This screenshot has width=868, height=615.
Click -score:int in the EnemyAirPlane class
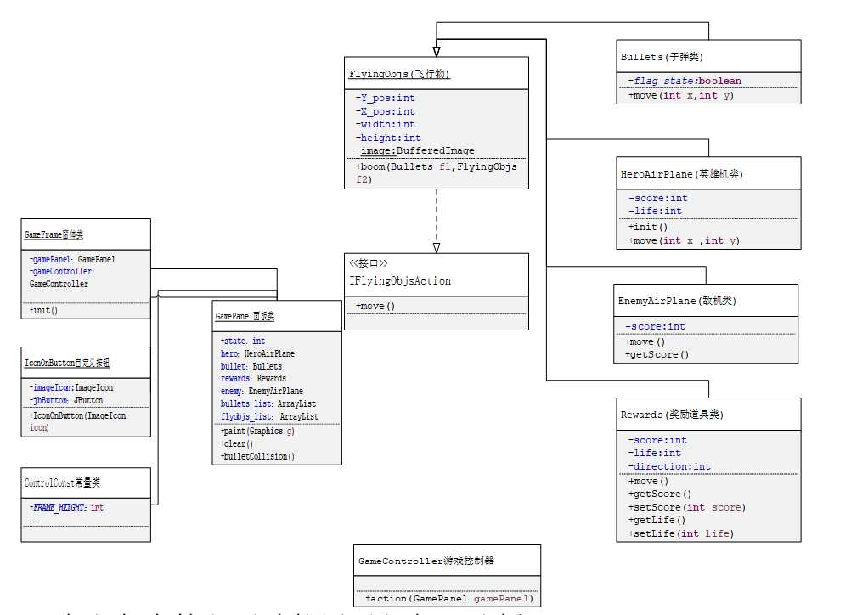tap(655, 326)
